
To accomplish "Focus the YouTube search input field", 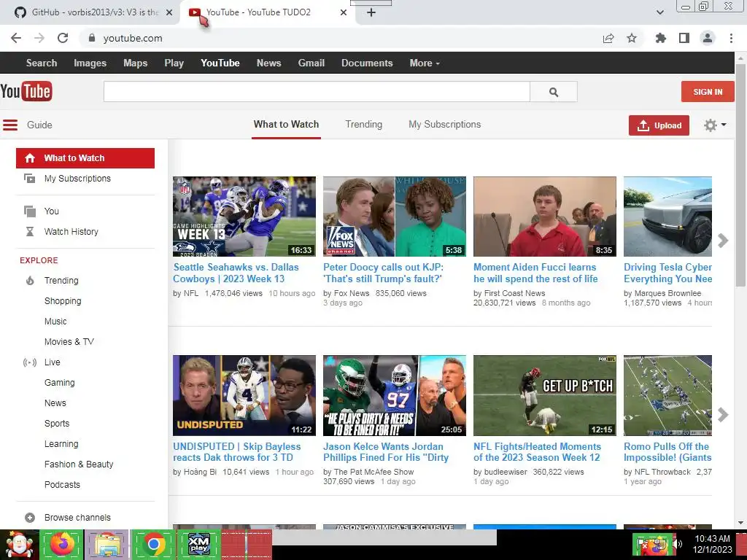I will point(317,91).
